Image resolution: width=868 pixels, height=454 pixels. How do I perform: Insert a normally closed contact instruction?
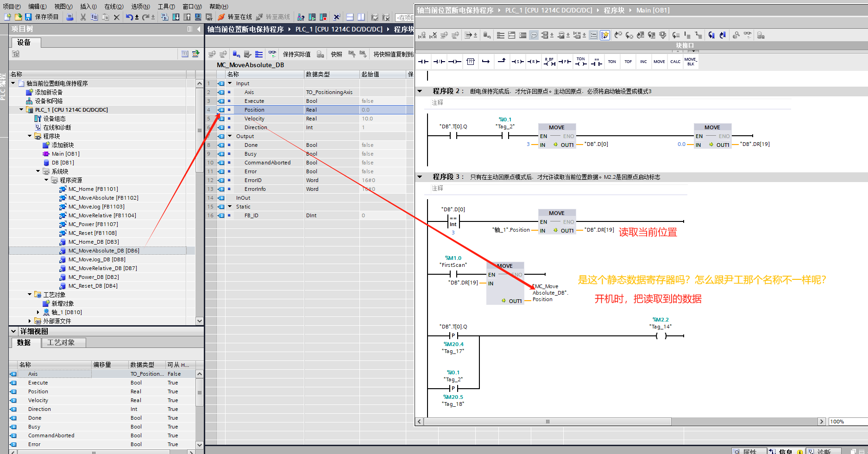click(439, 62)
